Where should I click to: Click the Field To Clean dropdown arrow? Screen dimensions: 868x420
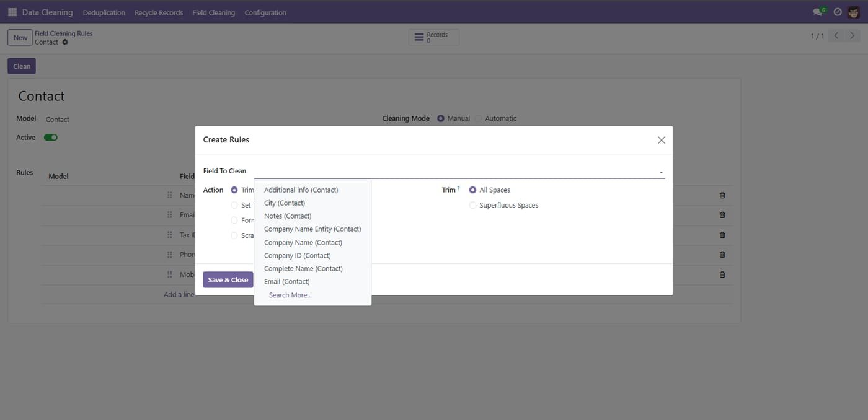tap(661, 172)
